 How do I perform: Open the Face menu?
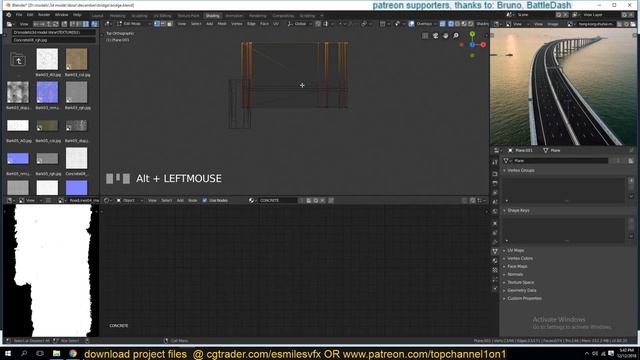pyautogui.click(x=264, y=24)
